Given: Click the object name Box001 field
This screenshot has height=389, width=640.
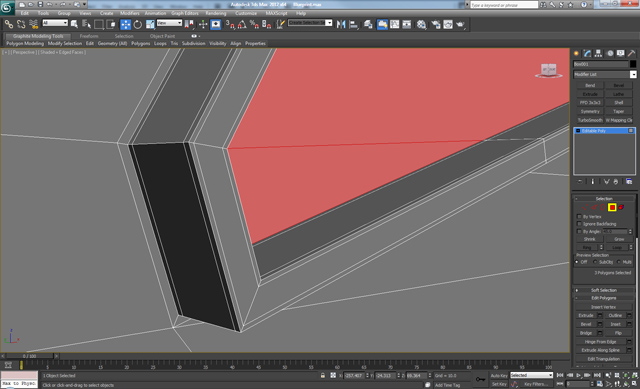Looking at the screenshot, I should (600, 64).
